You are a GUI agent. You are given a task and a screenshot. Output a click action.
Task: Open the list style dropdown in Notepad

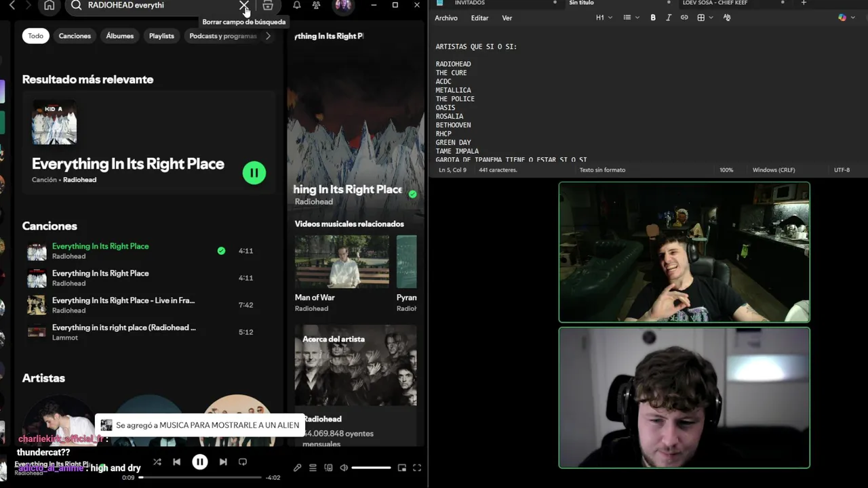coord(631,18)
